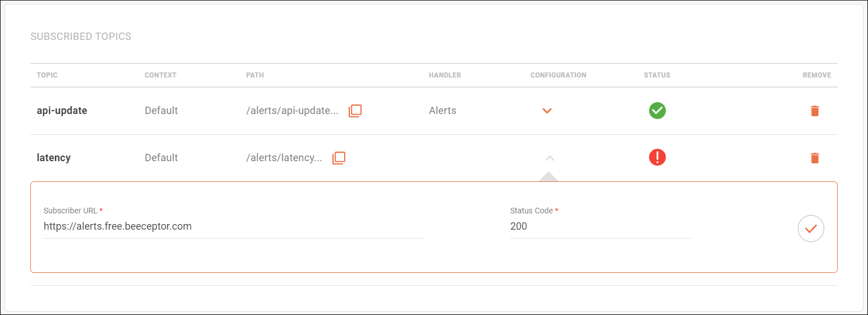This screenshot has width=868, height=315.
Task: Click green success status icon for api-update
Action: (x=657, y=111)
